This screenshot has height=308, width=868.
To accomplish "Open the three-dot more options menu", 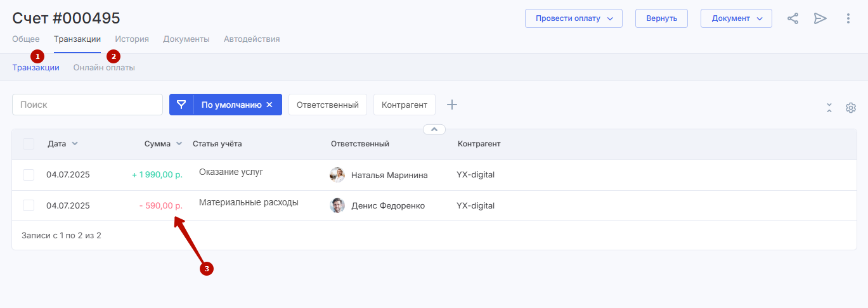I will (848, 18).
